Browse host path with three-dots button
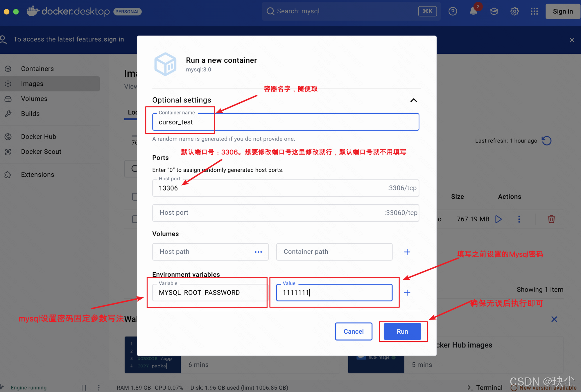581x392 pixels. click(x=258, y=252)
